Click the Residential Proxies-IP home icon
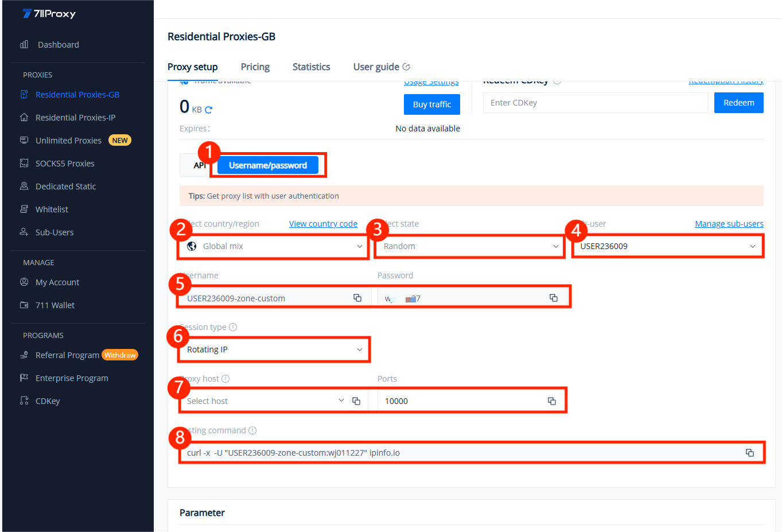The image size is (782, 532). tap(24, 117)
